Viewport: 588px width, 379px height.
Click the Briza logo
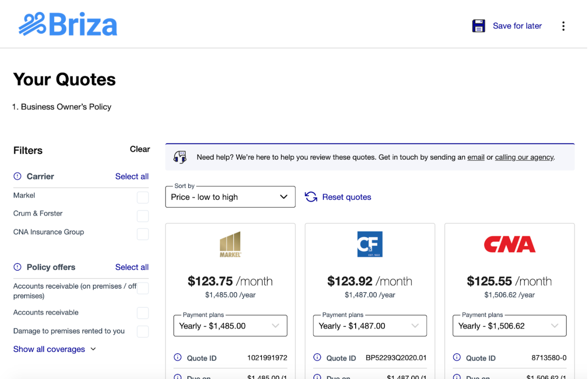pos(68,24)
